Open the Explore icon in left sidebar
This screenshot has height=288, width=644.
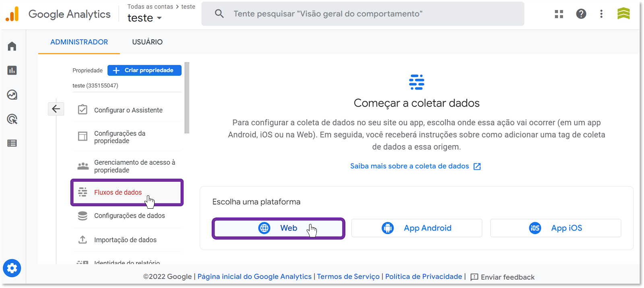point(12,95)
